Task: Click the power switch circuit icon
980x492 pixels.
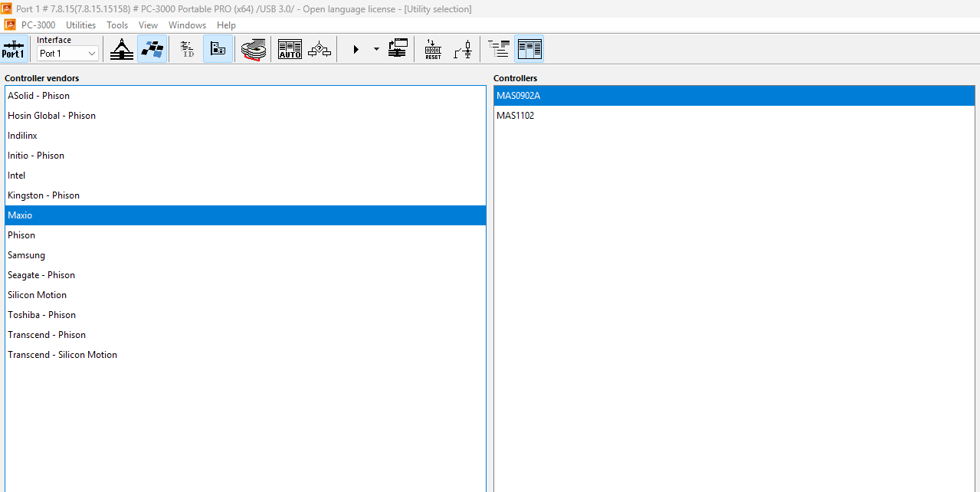Action: click(x=463, y=49)
